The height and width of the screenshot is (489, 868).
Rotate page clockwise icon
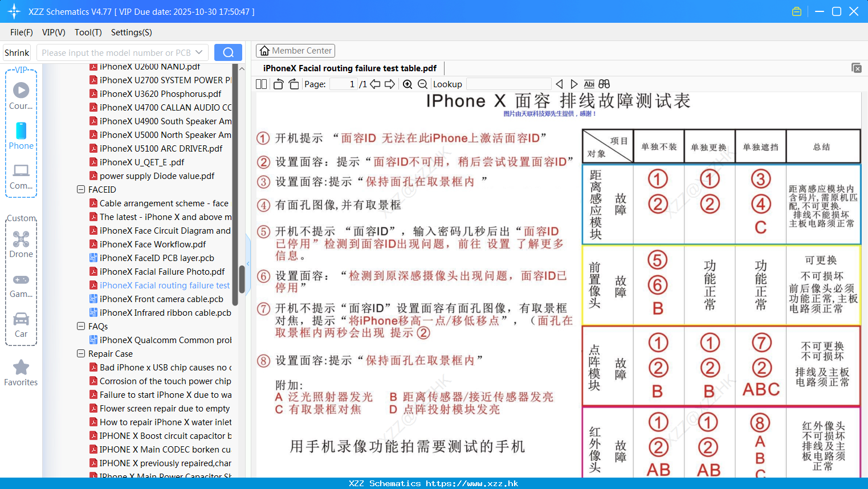pyautogui.click(x=294, y=84)
